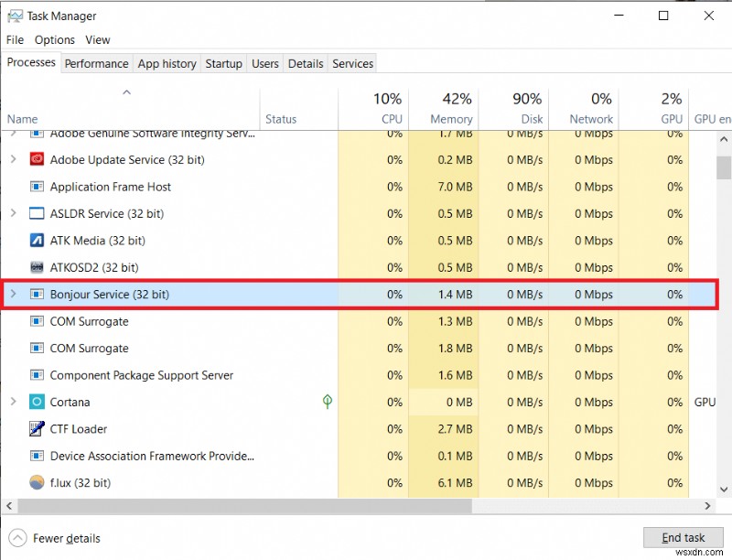Open the Options menu
The height and width of the screenshot is (560, 732).
(54, 39)
